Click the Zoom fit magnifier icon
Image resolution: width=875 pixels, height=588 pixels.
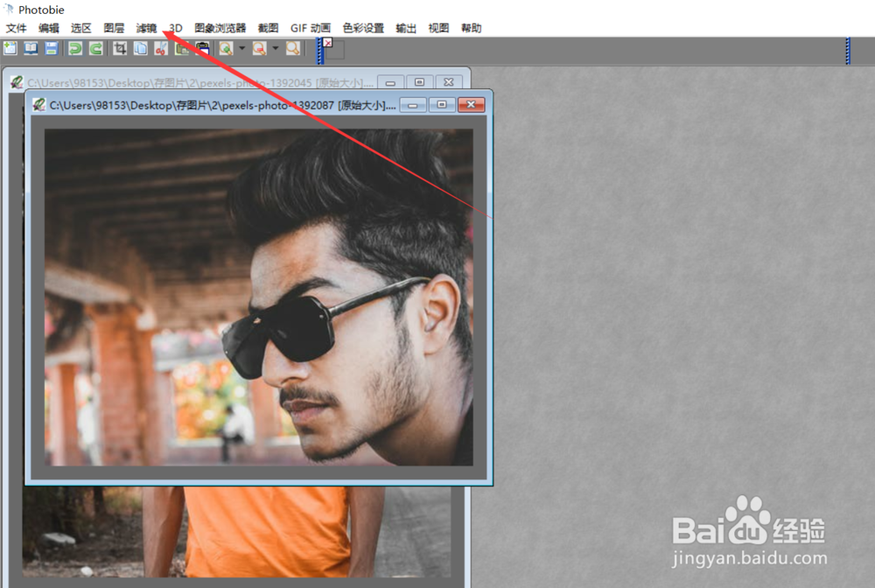click(293, 48)
